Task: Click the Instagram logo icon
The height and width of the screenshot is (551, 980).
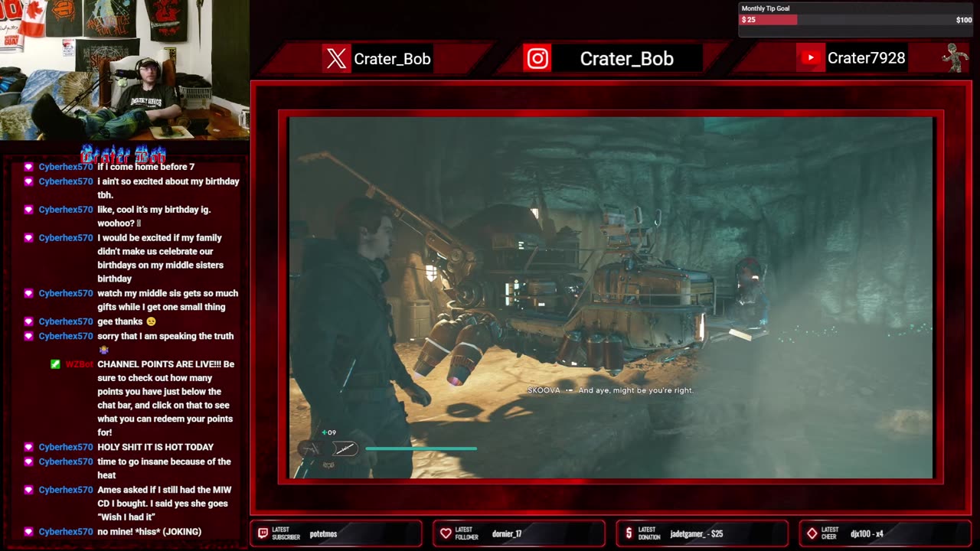Action: tap(537, 59)
